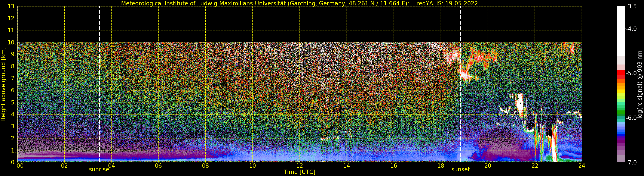Click the time tick label '02'

tap(64, 166)
